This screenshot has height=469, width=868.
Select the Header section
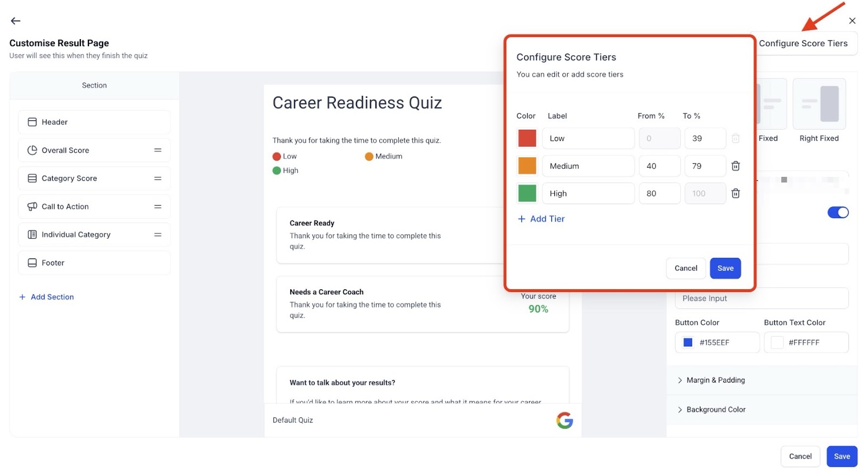click(94, 122)
